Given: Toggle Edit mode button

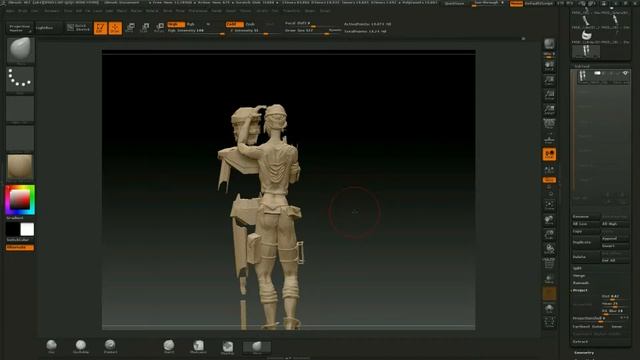Looking at the screenshot, I should pos(100,28).
